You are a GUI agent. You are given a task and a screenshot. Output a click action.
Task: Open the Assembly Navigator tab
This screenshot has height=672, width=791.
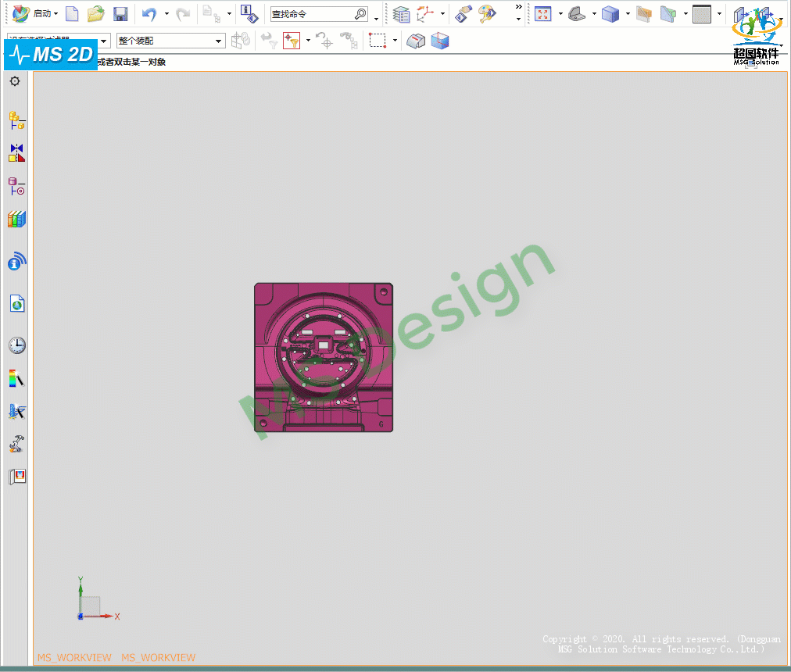16,120
